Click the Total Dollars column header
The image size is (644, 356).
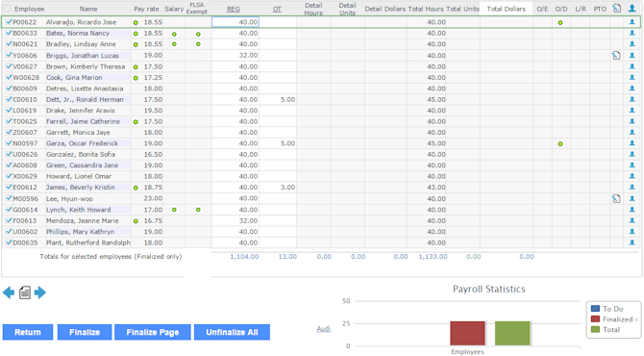click(507, 9)
